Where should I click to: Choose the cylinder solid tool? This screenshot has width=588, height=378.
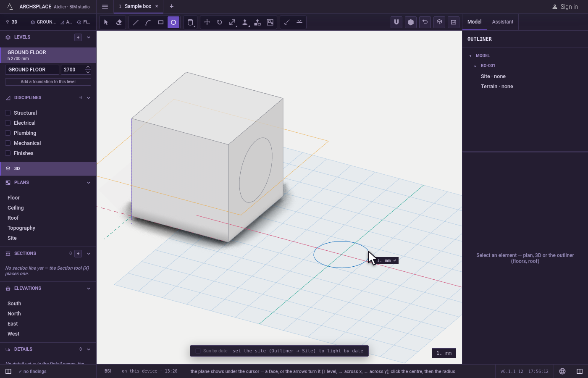pyautogui.click(x=190, y=22)
